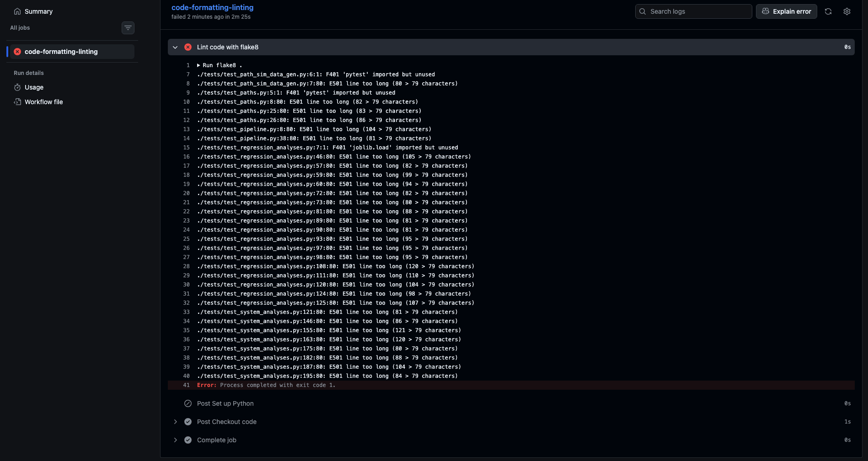Expand the Post Checkout code step
This screenshot has height=461, width=868.
175,422
